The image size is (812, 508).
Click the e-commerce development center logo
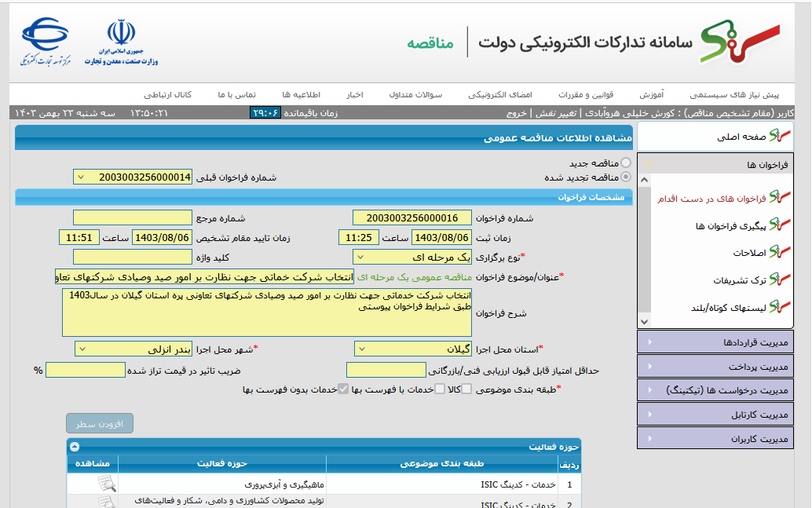pyautogui.click(x=46, y=42)
